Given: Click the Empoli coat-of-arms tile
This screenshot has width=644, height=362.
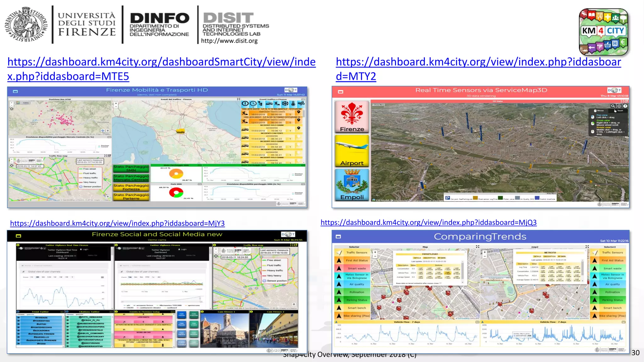Looking at the screenshot, I should pyautogui.click(x=352, y=185).
